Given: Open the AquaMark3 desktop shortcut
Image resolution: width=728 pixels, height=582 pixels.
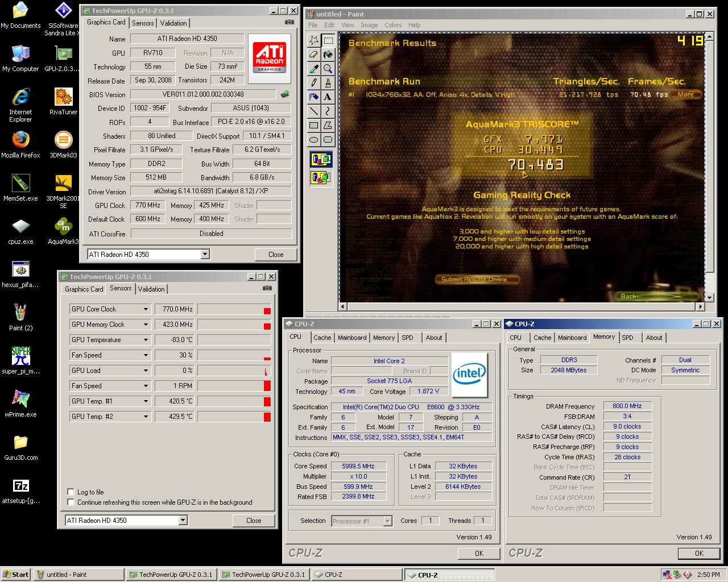Looking at the screenshot, I should click(x=63, y=231).
